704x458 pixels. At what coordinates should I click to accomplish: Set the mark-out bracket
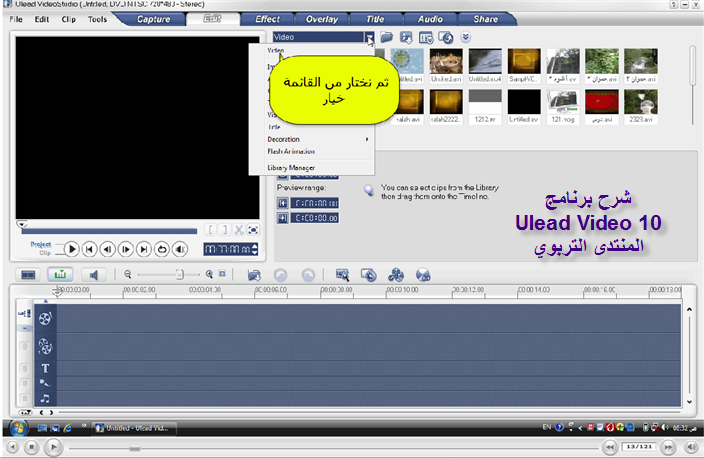click(224, 230)
